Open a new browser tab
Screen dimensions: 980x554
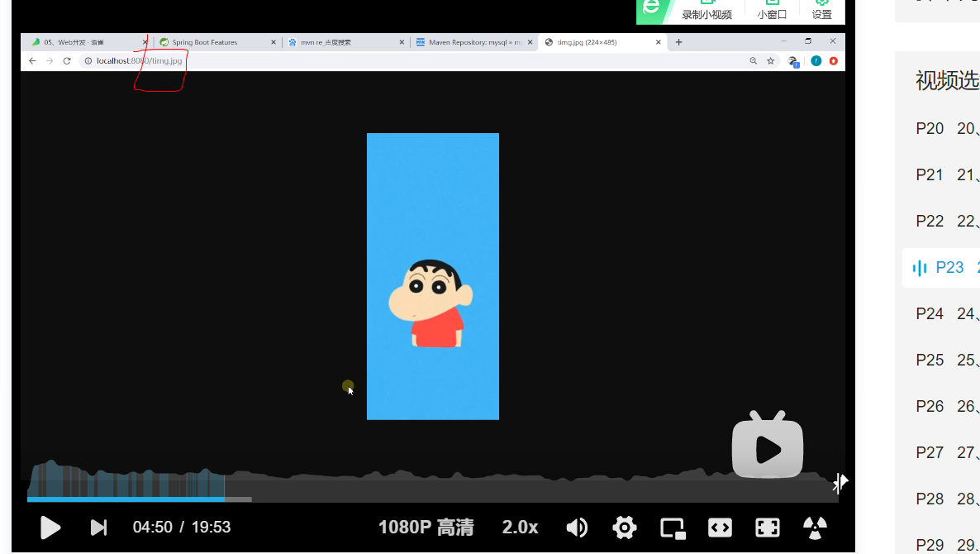tap(678, 42)
